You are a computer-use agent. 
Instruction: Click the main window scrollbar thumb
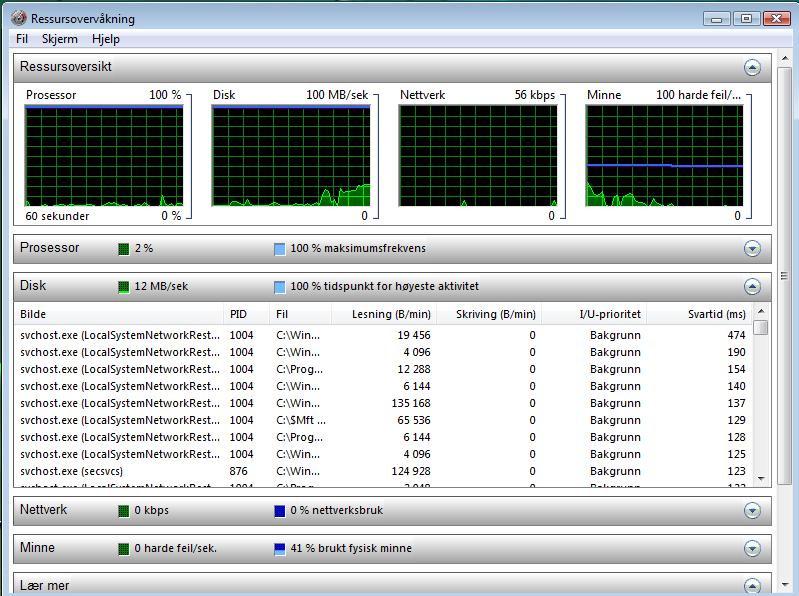pos(785,276)
